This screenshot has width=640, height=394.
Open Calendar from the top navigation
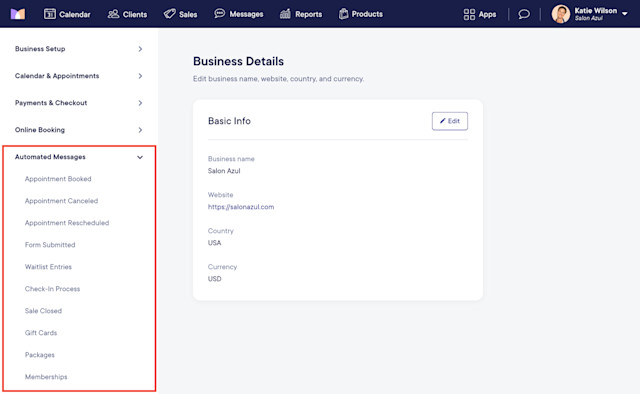67,14
